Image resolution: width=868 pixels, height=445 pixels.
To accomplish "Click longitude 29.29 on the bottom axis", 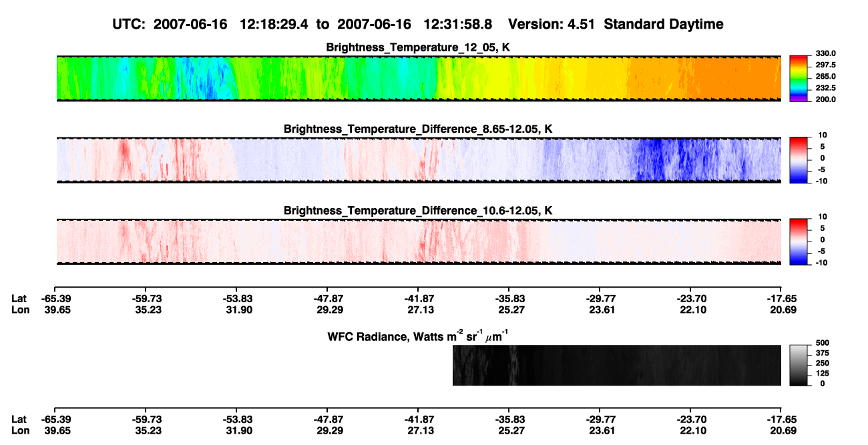I will coord(327,430).
